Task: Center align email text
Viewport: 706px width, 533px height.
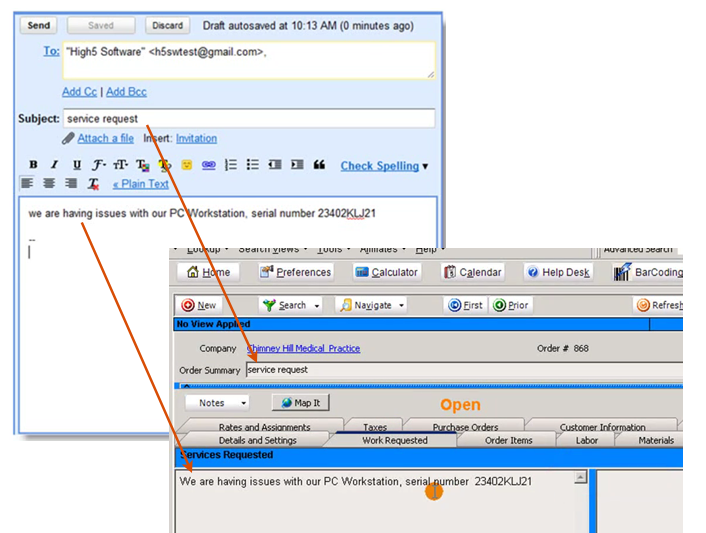Action: [x=49, y=183]
